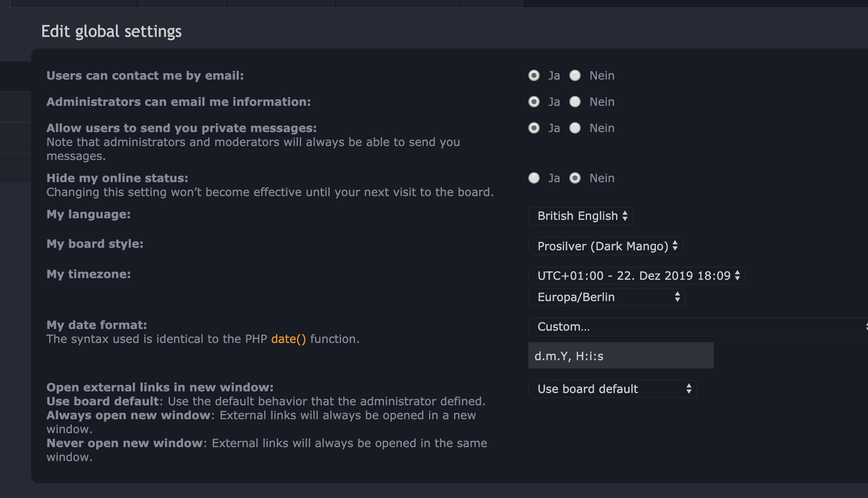Open the Use board default links dropdown
Viewport: 868px width, 498px height.
pos(613,389)
